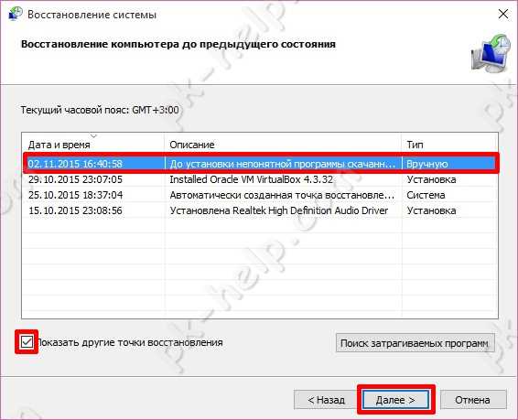This screenshot has width=518, height=420.
Task: Close the Восстановление системы dialog
Action: click(503, 14)
